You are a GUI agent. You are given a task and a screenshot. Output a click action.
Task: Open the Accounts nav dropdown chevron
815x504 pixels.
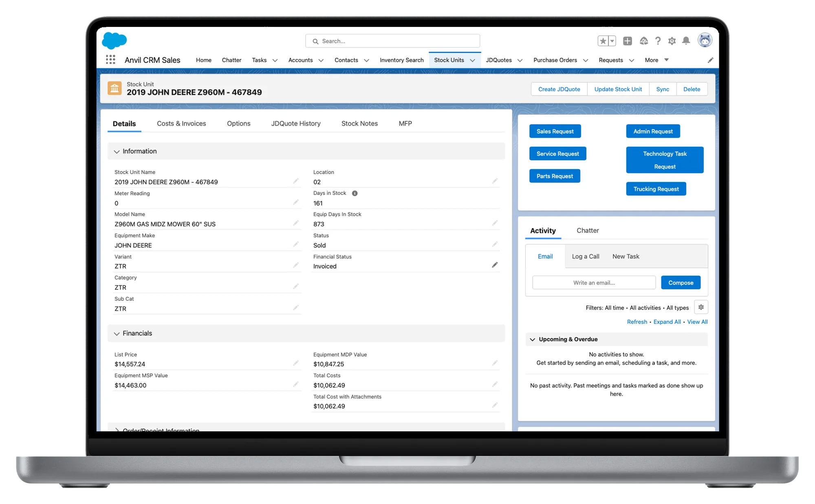(321, 60)
